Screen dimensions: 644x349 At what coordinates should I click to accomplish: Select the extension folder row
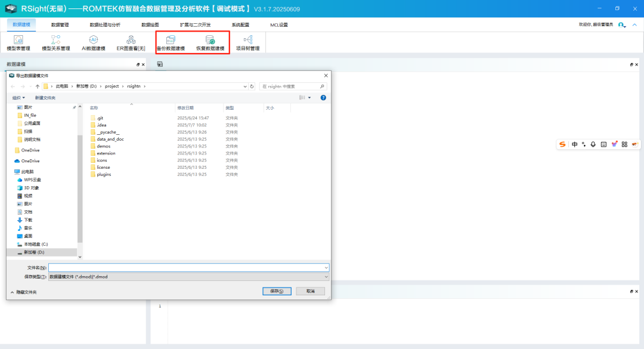click(106, 153)
